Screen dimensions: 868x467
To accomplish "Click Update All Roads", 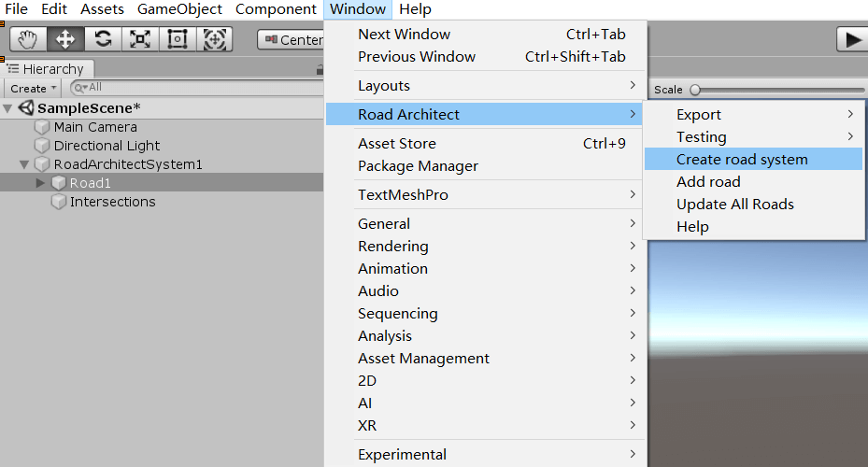I will (734, 205).
